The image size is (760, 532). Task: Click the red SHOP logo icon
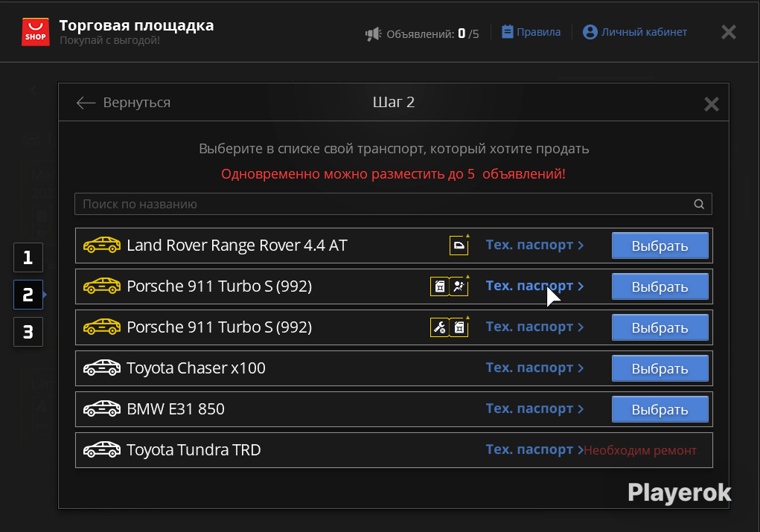(x=36, y=32)
